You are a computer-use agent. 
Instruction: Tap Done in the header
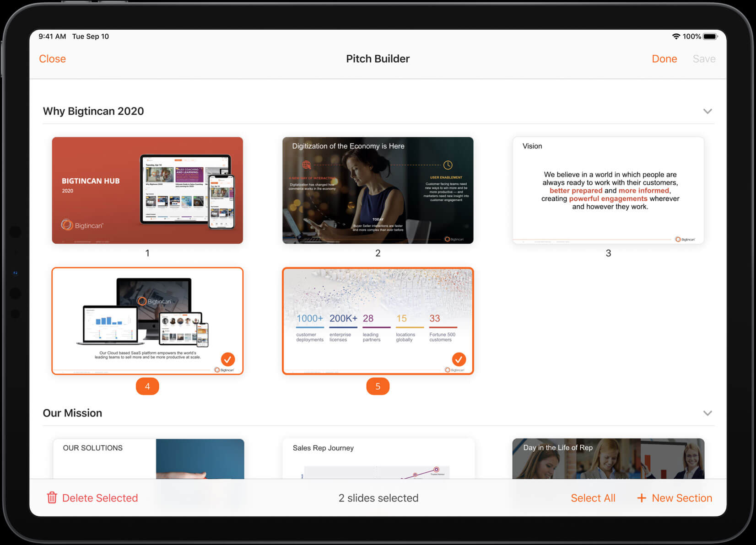tap(664, 59)
